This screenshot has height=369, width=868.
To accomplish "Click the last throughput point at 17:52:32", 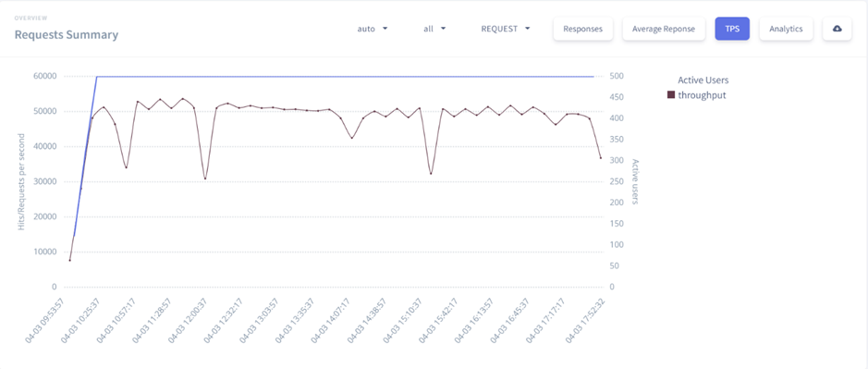I will (x=601, y=158).
